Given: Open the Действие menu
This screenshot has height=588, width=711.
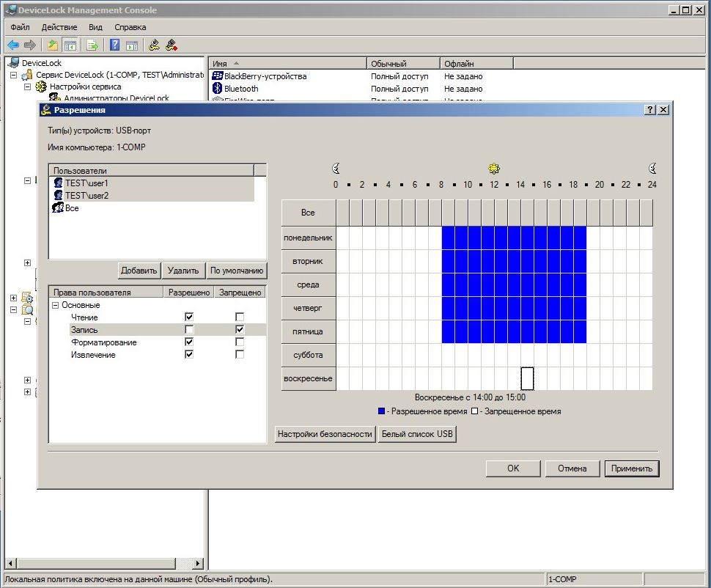Looking at the screenshot, I should pos(59,27).
